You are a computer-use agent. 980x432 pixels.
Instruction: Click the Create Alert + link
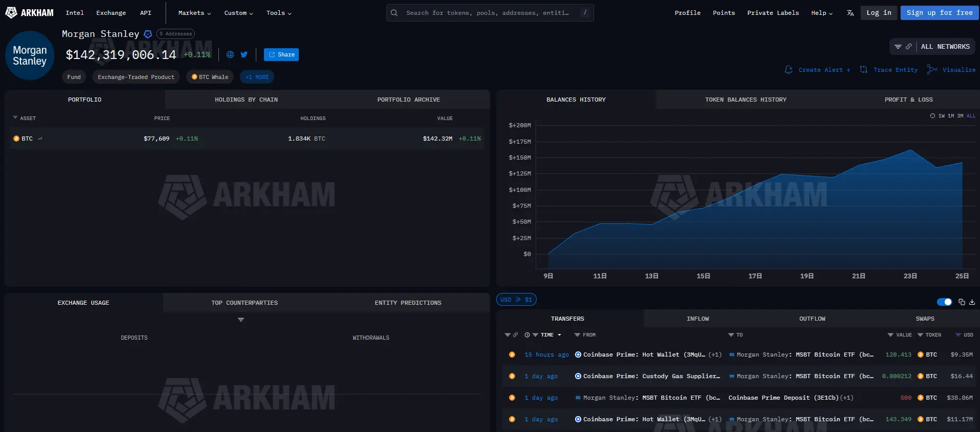(x=818, y=70)
